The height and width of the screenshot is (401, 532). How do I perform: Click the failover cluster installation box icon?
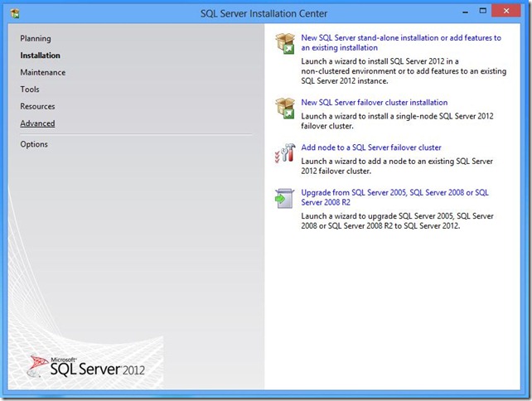pos(285,109)
